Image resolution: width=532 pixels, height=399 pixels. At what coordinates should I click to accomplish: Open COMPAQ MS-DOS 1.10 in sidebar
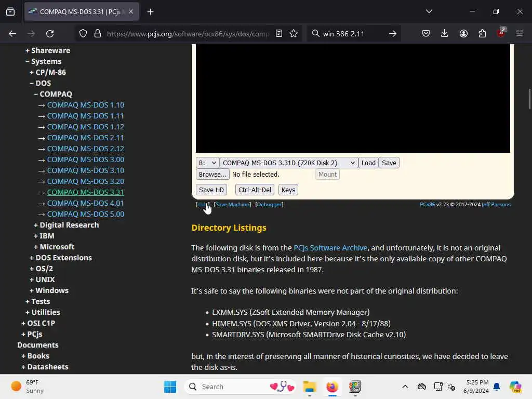(86, 105)
